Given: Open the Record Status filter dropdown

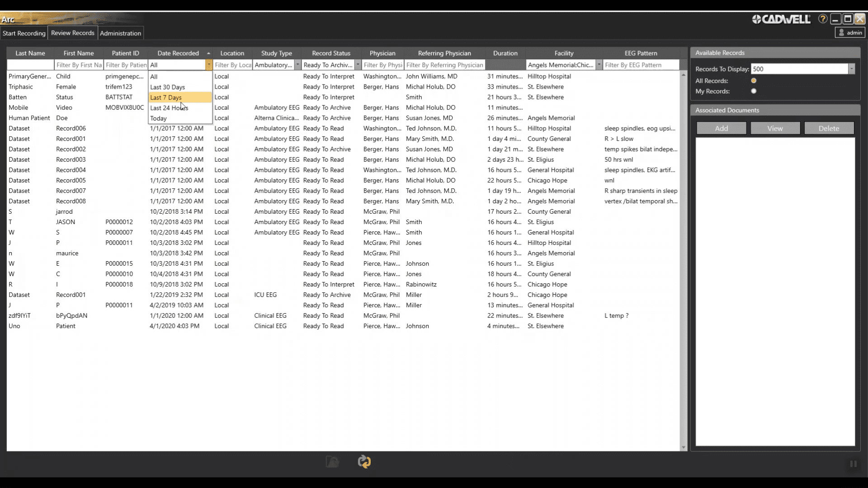Looking at the screenshot, I should point(358,65).
